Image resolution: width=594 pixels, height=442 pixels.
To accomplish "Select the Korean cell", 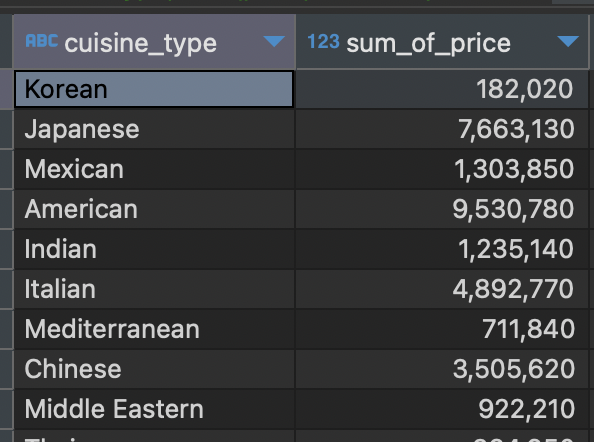I will (154, 89).
